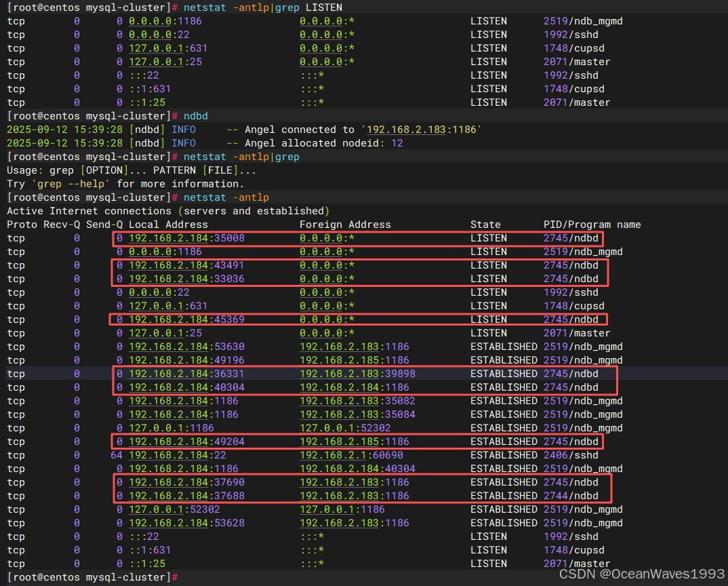Click local address 192.168.2.184:43491

tap(186, 265)
